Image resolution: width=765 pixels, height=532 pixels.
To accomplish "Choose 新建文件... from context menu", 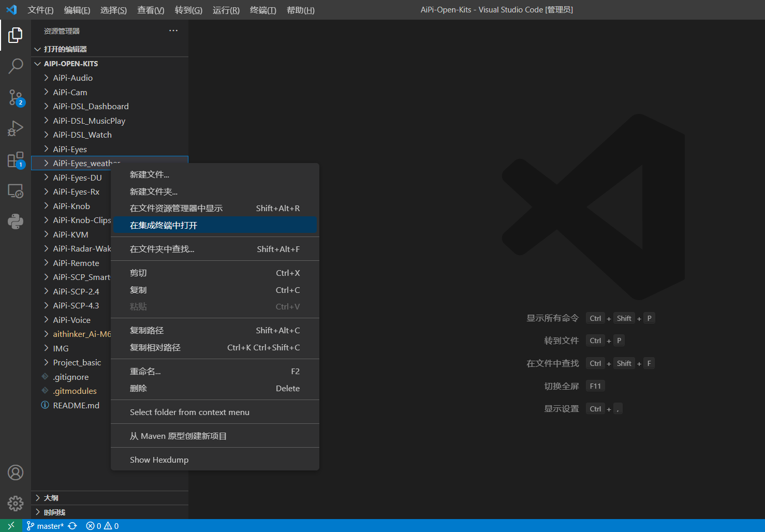I will (215, 174).
